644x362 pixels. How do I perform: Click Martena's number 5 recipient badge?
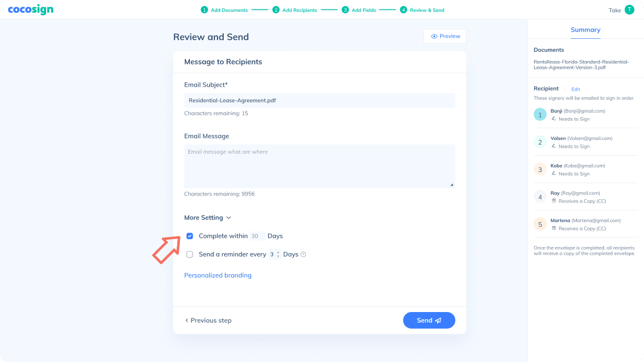coord(540,224)
